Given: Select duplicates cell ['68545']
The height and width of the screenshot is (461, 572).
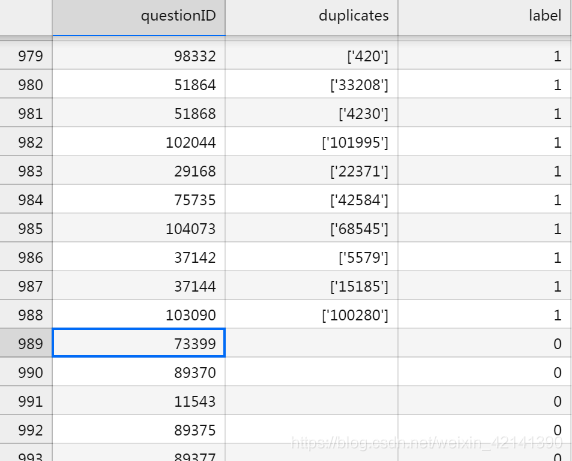Looking at the screenshot, I should click(x=312, y=228).
